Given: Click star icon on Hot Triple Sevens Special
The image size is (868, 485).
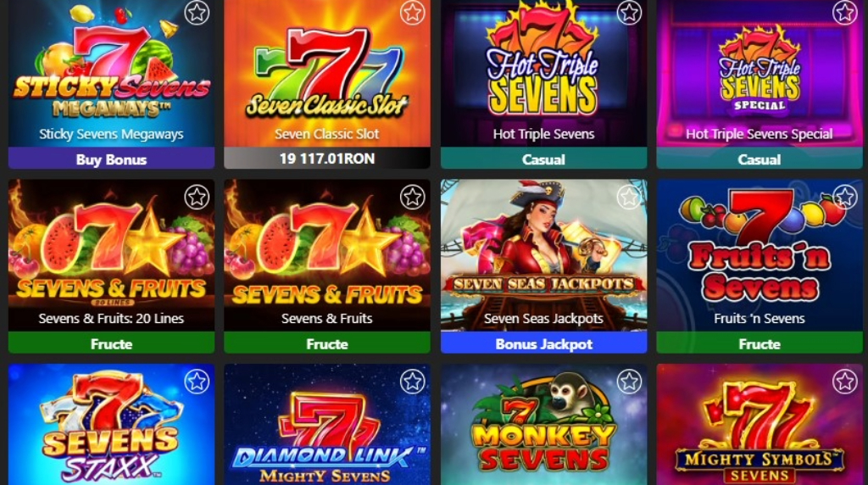Looking at the screenshot, I should coord(845,12).
